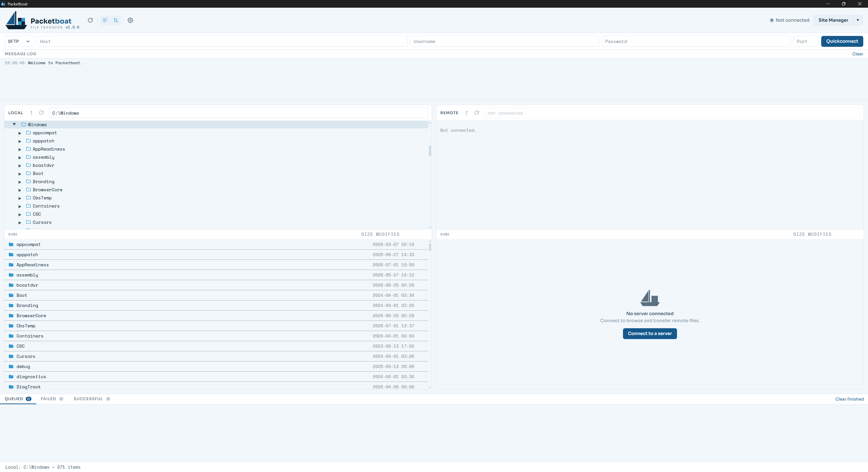Select BrowserCore folder icon in file list

click(x=11, y=315)
